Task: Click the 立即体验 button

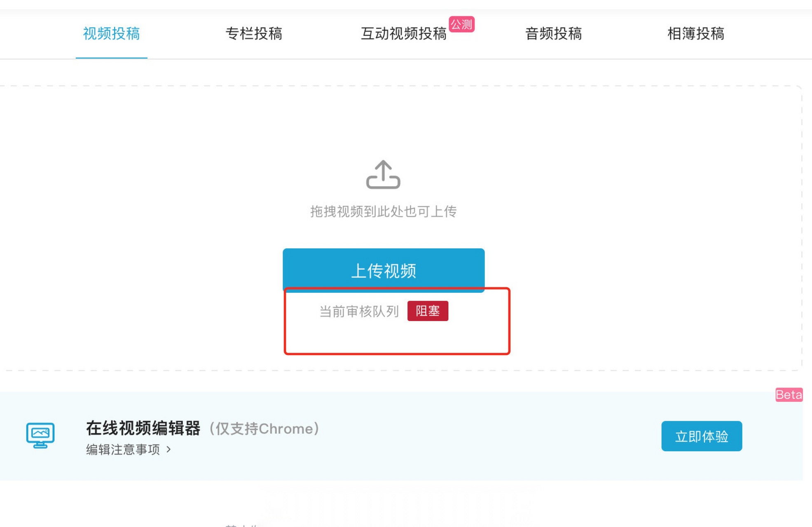Action: coord(702,436)
